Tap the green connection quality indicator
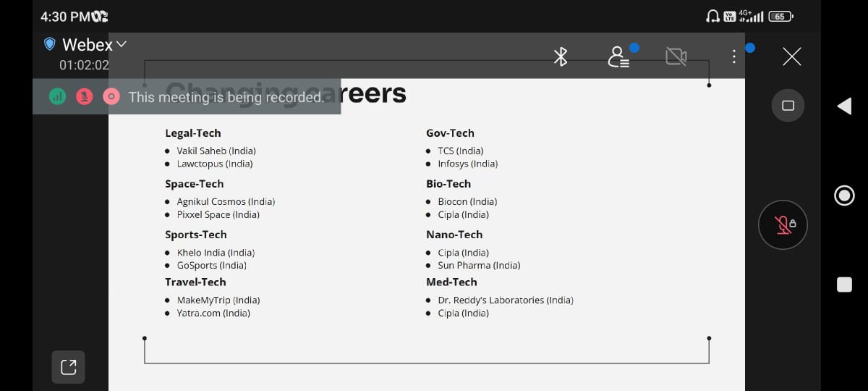 point(58,96)
